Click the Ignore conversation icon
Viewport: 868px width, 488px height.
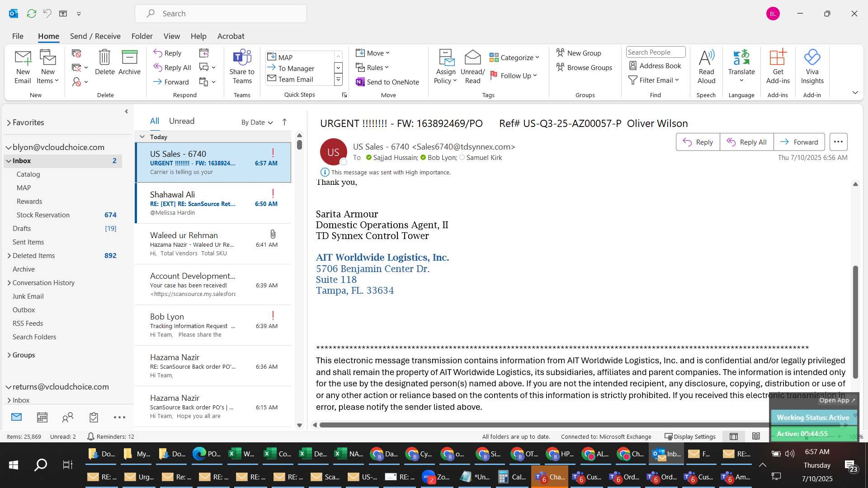(x=76, y=53)
